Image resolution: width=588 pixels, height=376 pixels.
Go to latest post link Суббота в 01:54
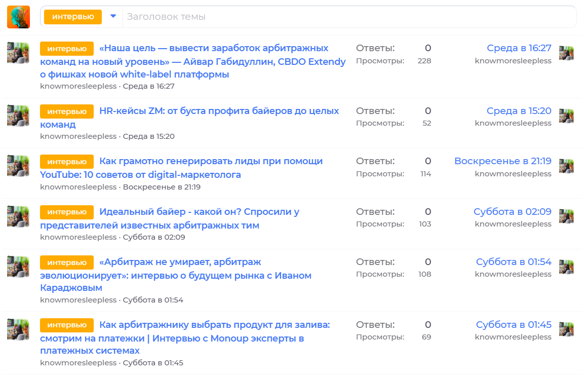point(514,262)
